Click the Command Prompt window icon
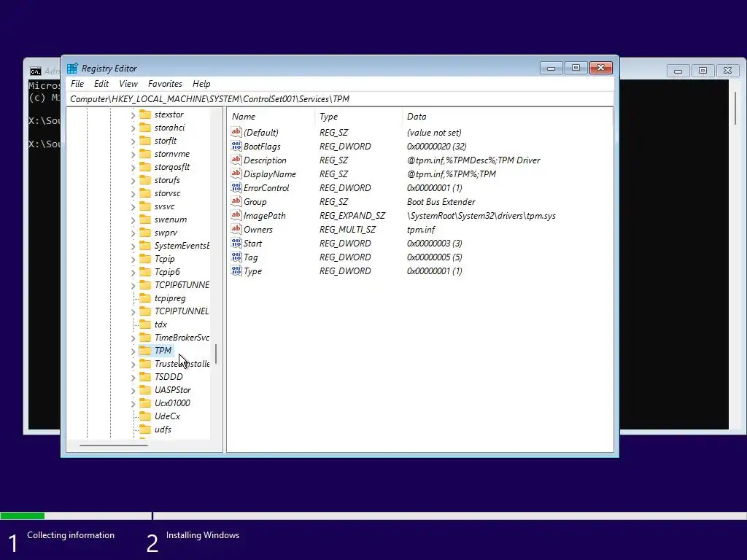Screen dimensions: 747x560 (36, 71)
